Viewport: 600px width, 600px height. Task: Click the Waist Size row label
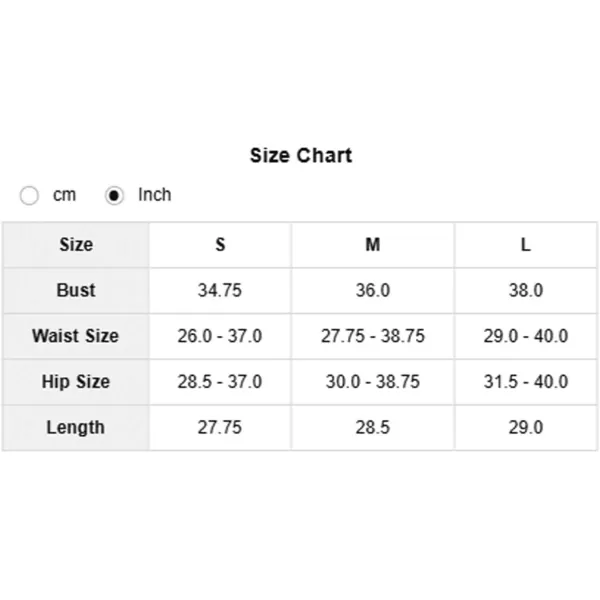pos(76,336)
